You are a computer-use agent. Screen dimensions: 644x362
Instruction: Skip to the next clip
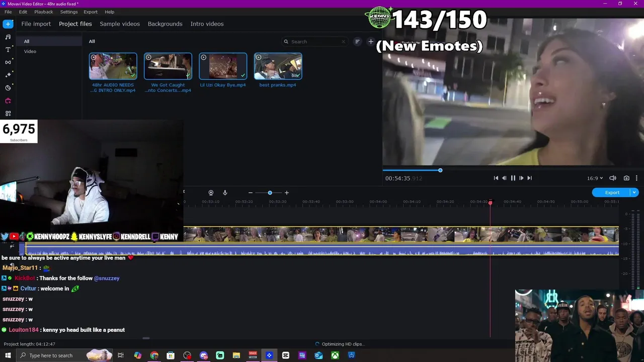[529, 178]
